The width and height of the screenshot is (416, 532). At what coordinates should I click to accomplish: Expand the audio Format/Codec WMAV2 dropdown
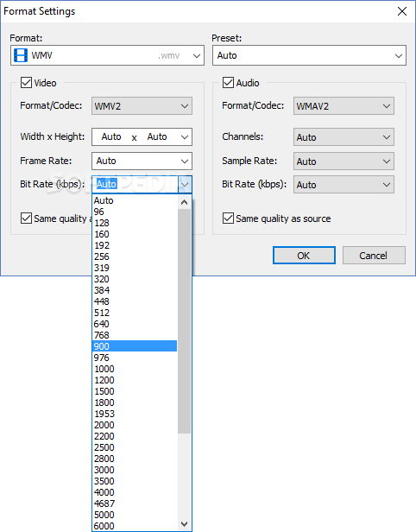click(344, 106)
